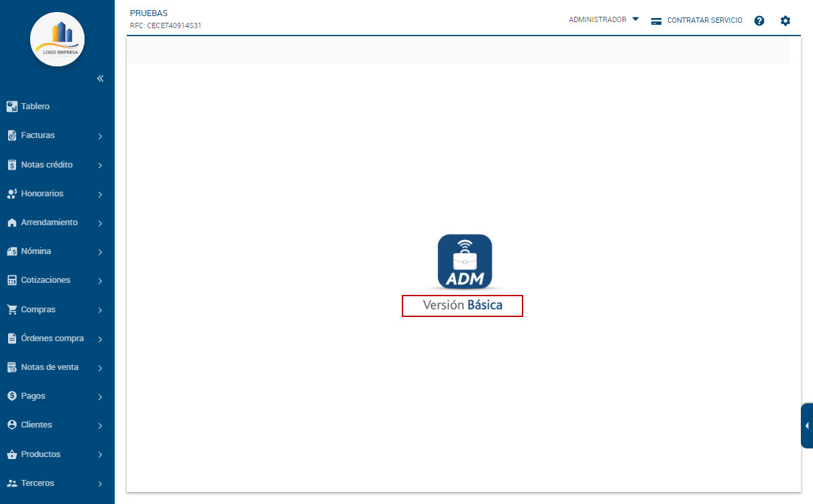Click the Arrendamiento house icon

pyautogui.click(x=11, y=223)
